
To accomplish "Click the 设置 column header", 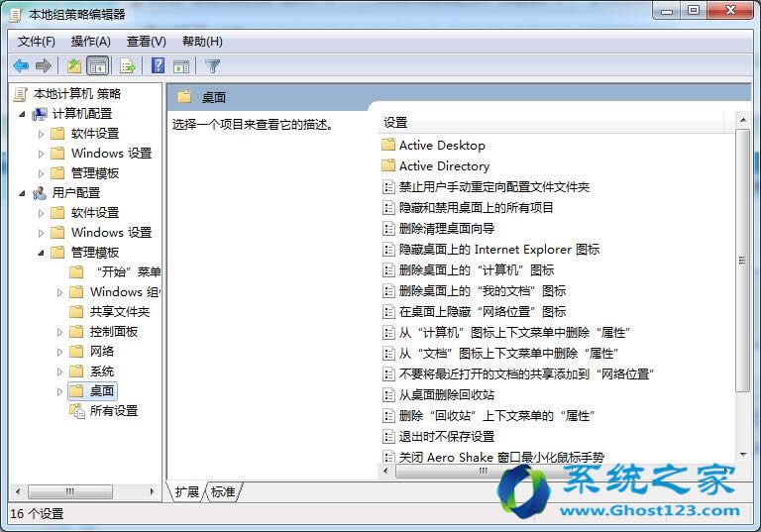I will (x=550, y=123).
